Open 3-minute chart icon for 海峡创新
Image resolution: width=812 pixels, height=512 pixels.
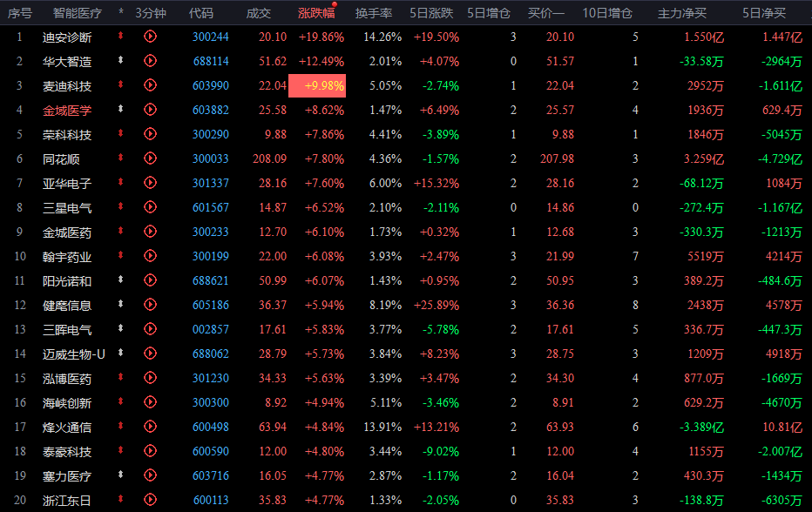pos(150,401)
